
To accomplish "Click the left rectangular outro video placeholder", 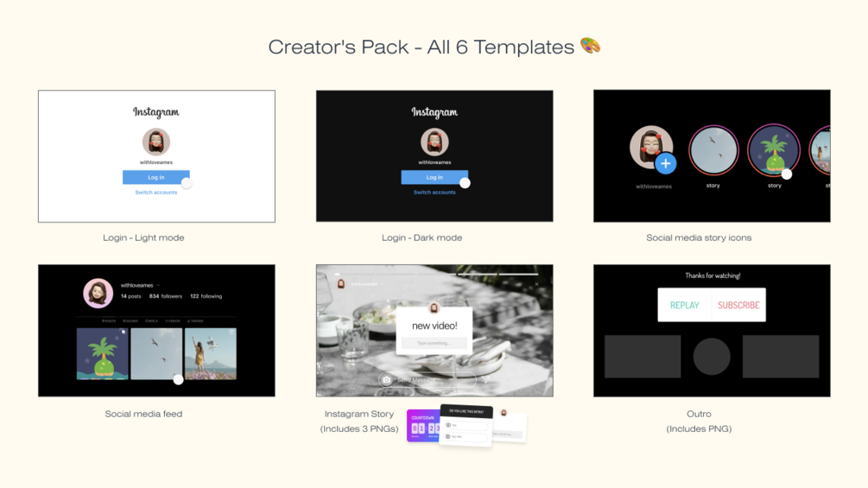I will click(642, 357).
